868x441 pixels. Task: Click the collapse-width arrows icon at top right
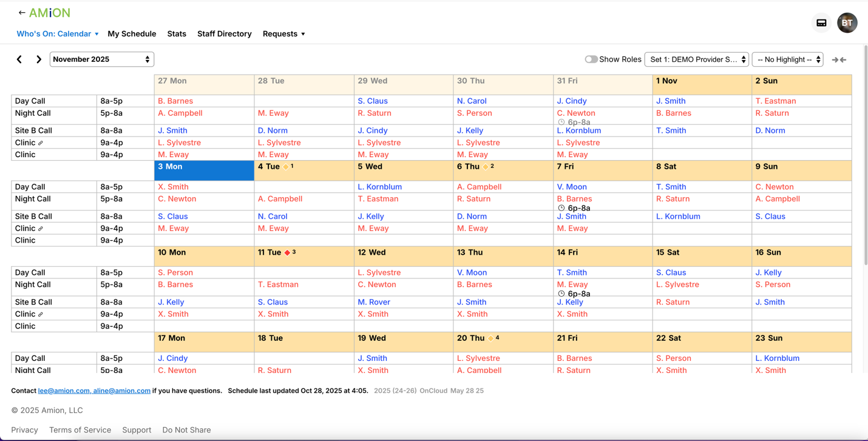pos(839,59)
